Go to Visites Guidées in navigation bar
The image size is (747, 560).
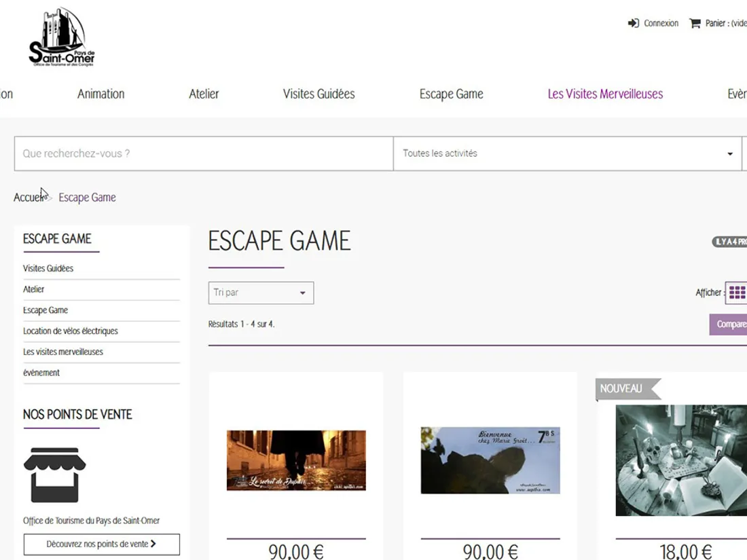[318, 94]
